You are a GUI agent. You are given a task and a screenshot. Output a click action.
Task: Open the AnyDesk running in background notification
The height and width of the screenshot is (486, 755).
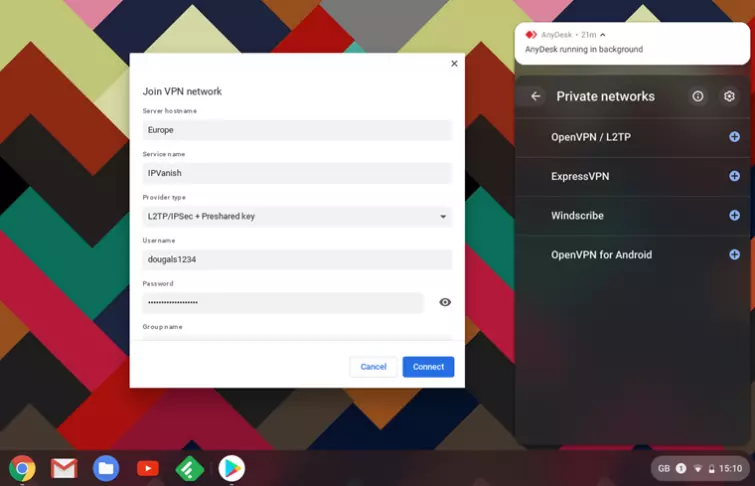pyautogui.click(x=632, y=43)
